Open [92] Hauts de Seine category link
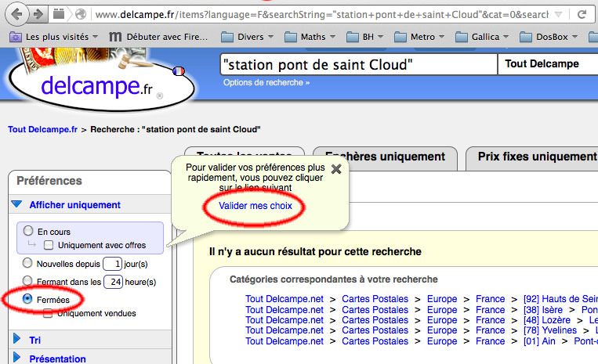 click(560, 299)
